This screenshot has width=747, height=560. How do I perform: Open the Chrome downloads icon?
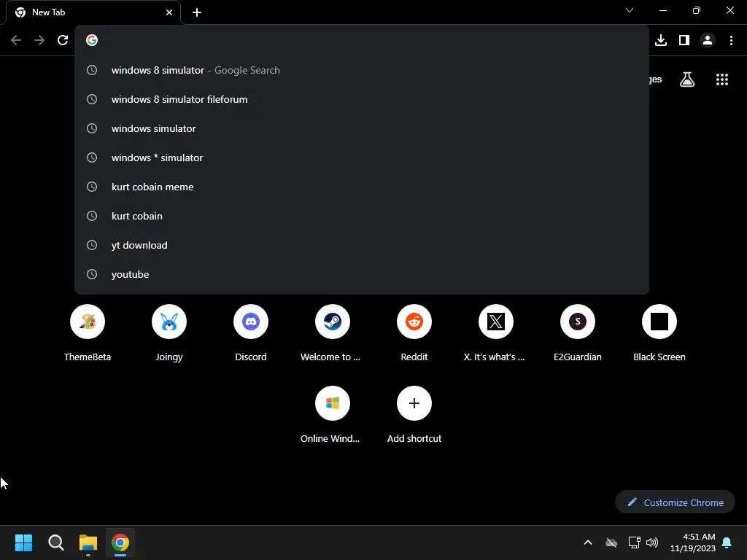661,40
